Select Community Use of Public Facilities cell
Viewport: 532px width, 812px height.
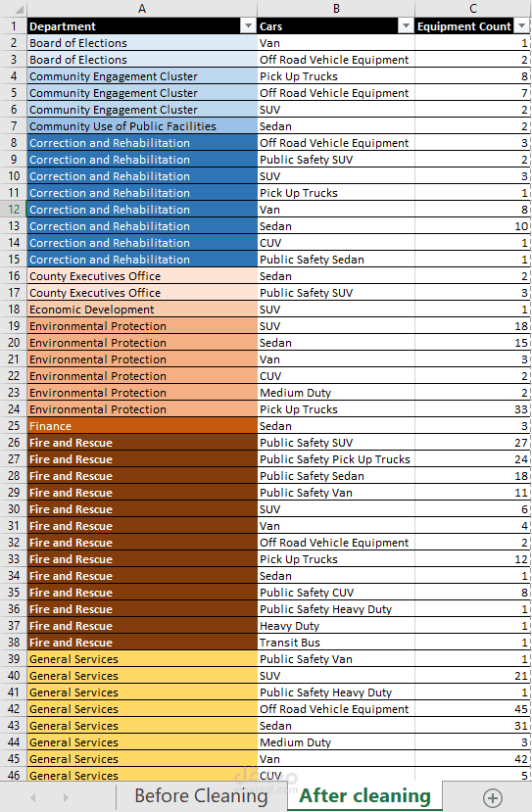pyautogui.click(x=142, y=126)
